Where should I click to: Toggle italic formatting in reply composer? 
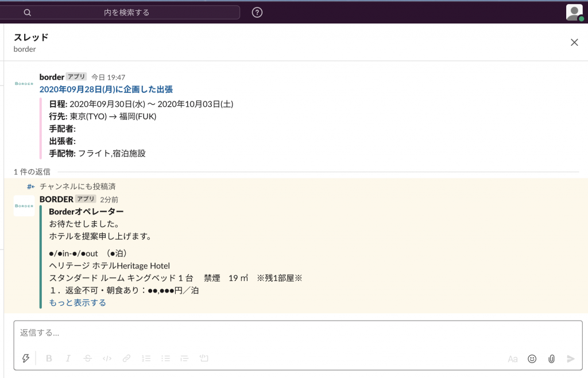tap(68, 358)
